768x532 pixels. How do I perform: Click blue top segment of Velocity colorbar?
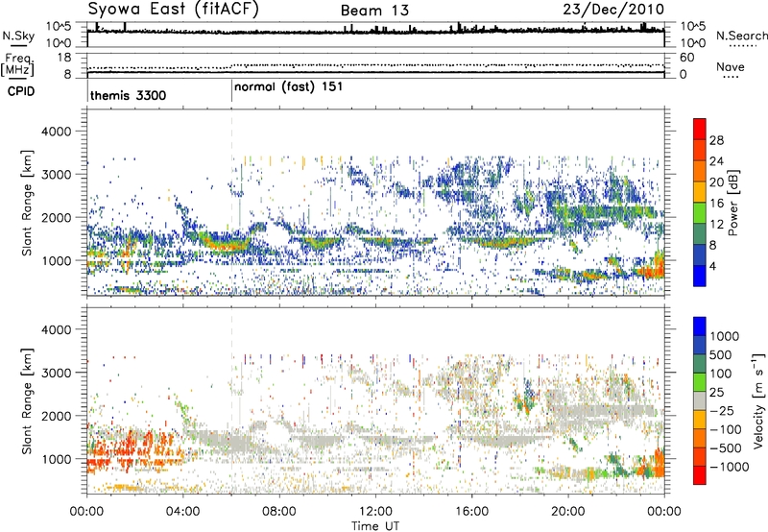click(700, 326)
